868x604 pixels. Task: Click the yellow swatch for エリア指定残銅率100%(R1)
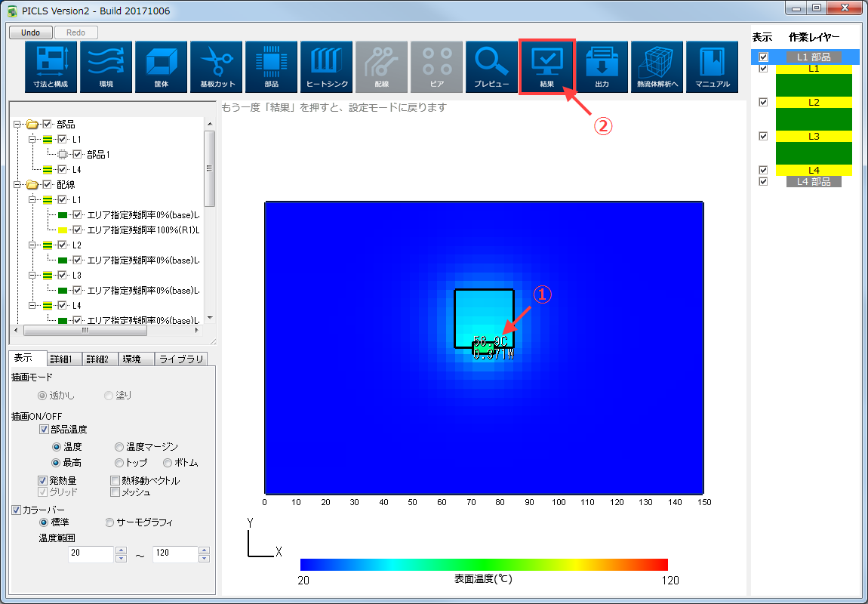click(63, 230)
